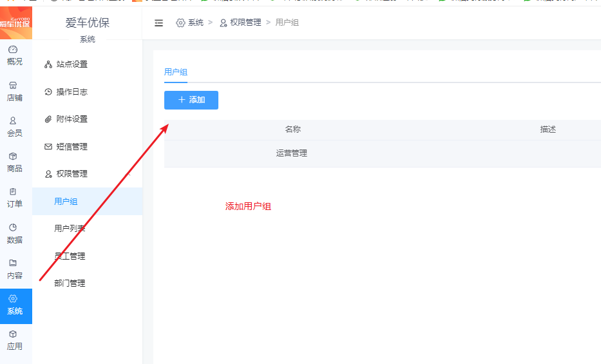This screenshot has width=601, height=364.
Task: Open 站点设置 site settings
Action: pyautogui.click(x=87, y=64)
